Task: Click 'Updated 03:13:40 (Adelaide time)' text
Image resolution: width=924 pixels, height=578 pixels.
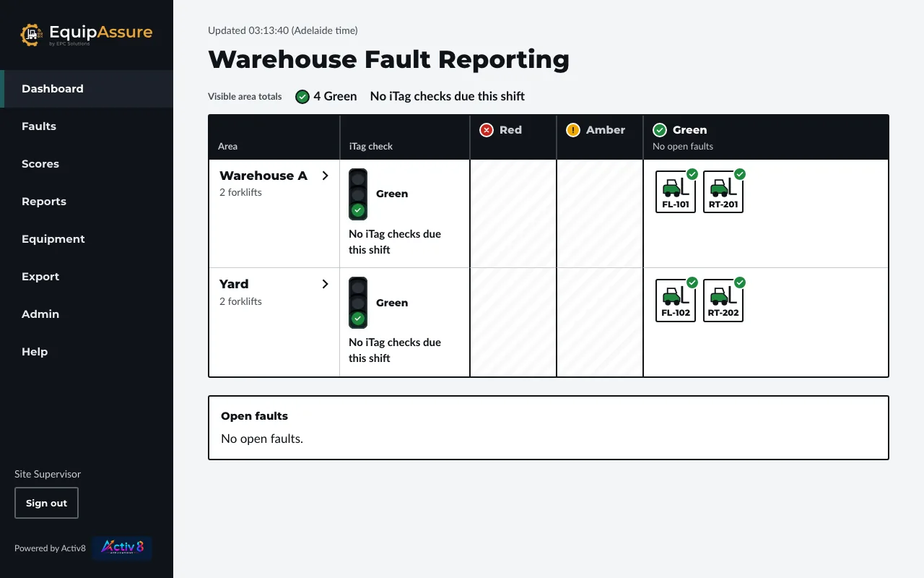Action: (283, 30)
